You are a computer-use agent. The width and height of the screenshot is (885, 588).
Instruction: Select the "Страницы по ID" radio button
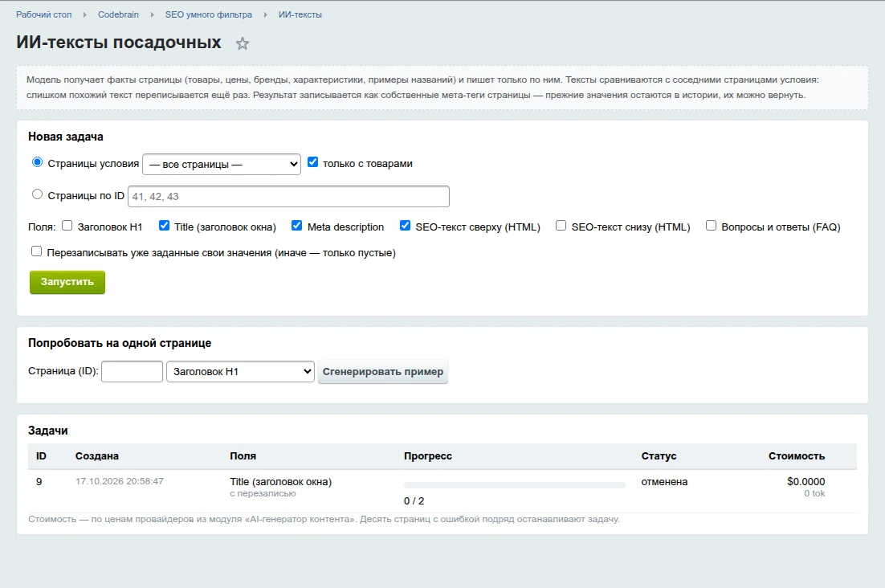[37, 194]
